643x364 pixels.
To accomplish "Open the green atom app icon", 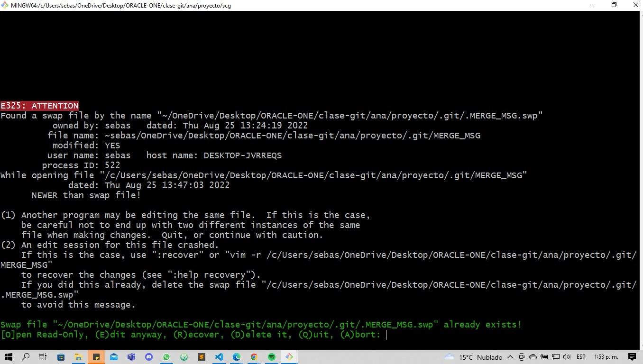I will click(184, 357).
